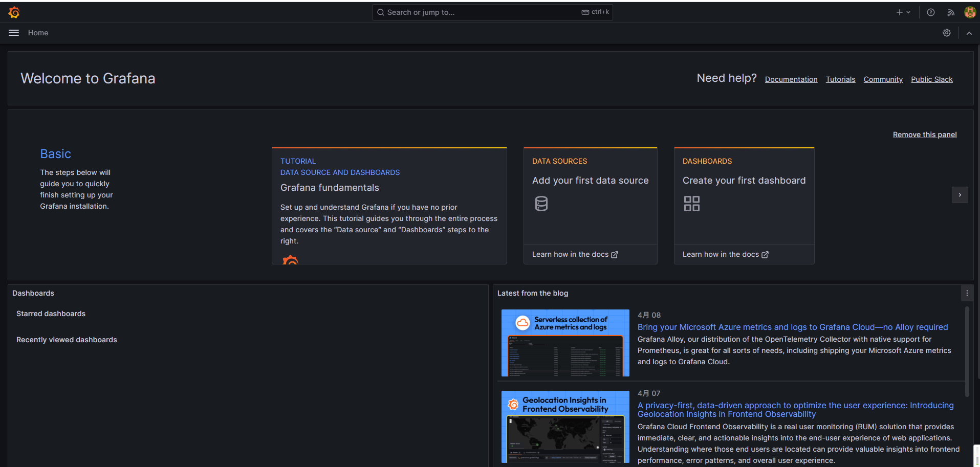Collapse top bar with the chevron up
The height and width of the screenshot is (467, 980).
969,33
